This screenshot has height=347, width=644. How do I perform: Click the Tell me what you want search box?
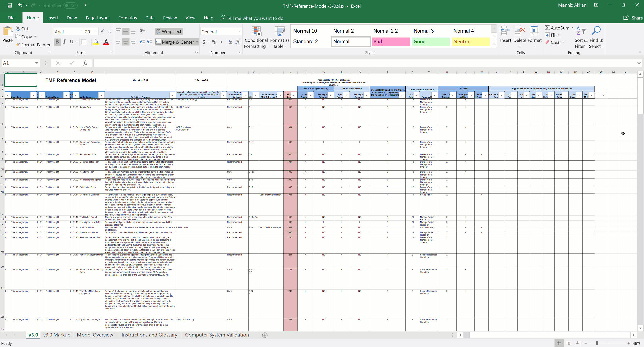252,18
